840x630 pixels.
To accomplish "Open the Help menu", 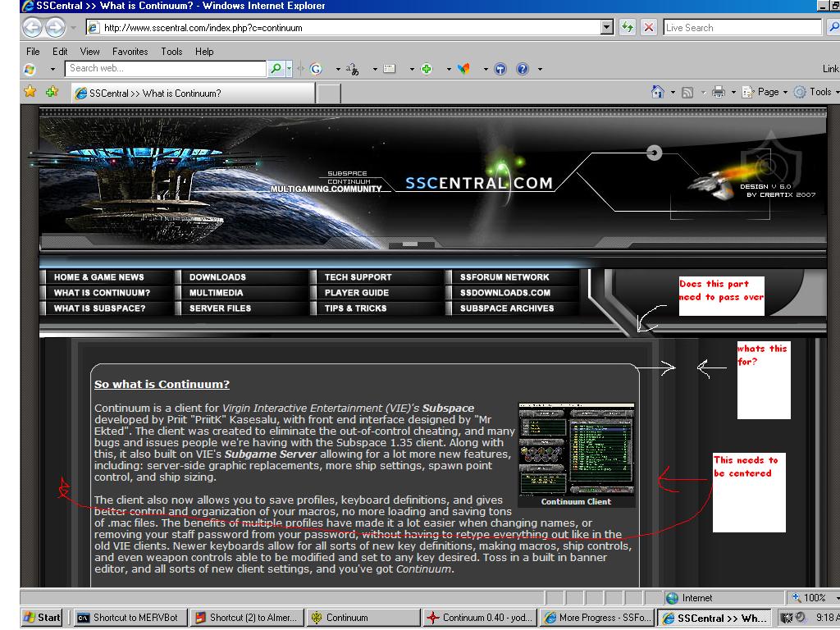I will point(204,52).
